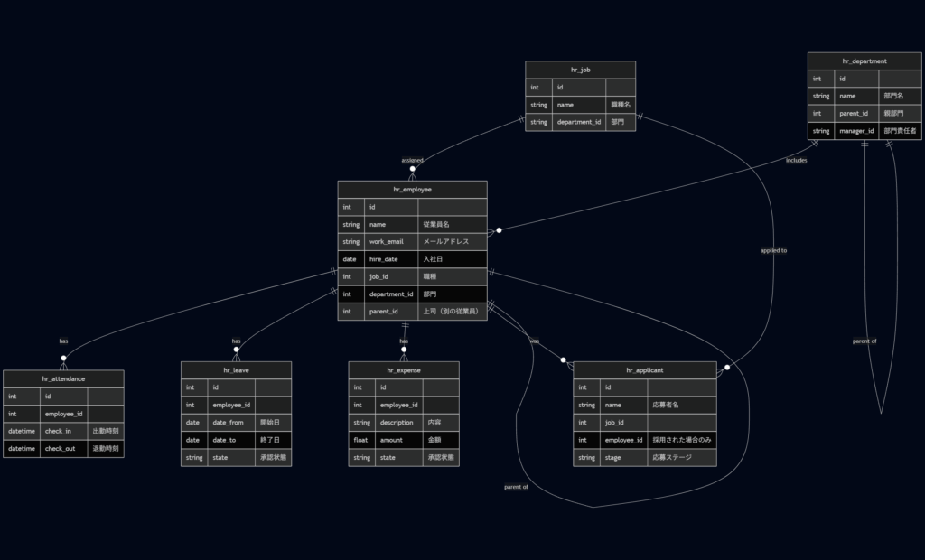The height and width of the screenshot is (560, 925).
Task: Select the float type cell in hr_expense
Action: pos(361,440)
